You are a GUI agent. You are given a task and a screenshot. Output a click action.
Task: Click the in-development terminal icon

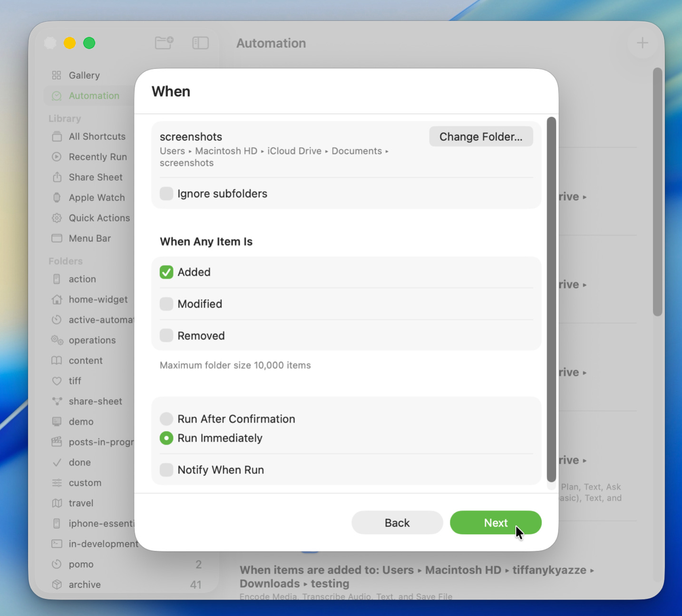[57, 544]
